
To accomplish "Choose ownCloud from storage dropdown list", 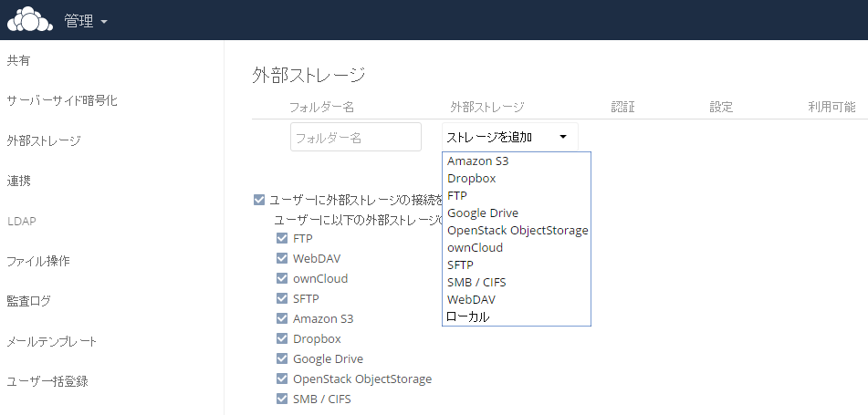I will (x=517, y=247).
